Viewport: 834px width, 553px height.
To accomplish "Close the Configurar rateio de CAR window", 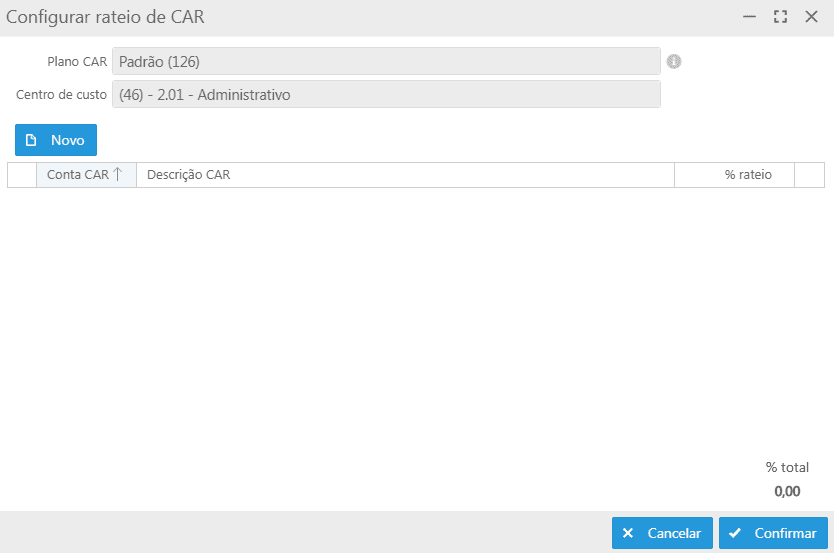I will (x=811, y=17).
